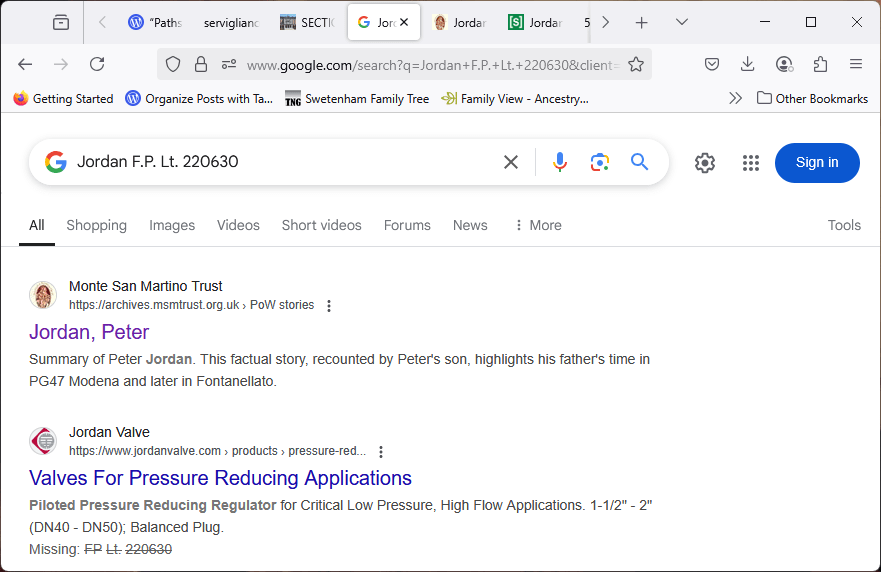Open Google quick settings gear
The width and height of the screenshot is (881, 572).
tap(705, 163)
